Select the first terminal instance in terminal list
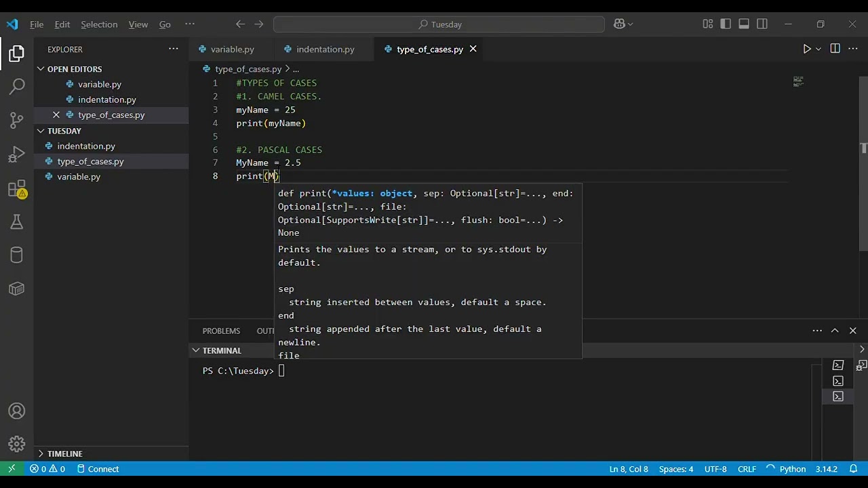 pyautogui.click(x=838, y=365)
